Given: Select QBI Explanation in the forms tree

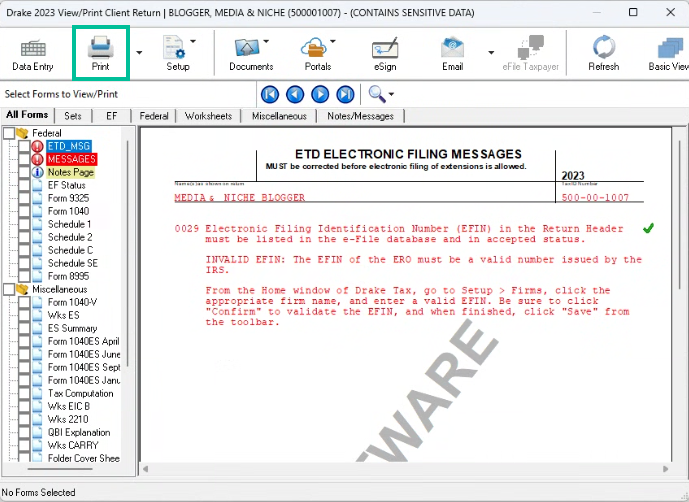Looking at the screenshot, I should tap(79, 433).
